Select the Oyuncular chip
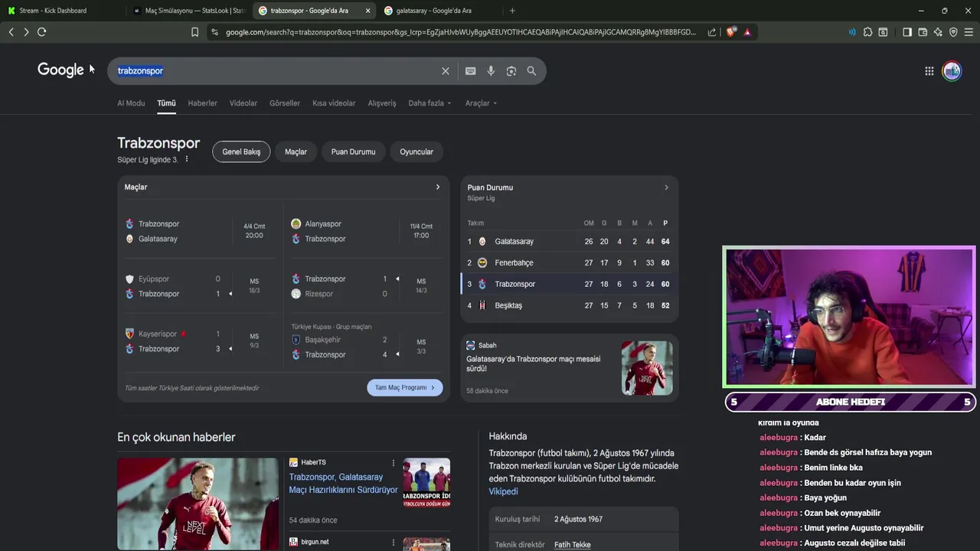Image resolution: width=980 pixels, height=551 pixels. [x=416, y=152]
